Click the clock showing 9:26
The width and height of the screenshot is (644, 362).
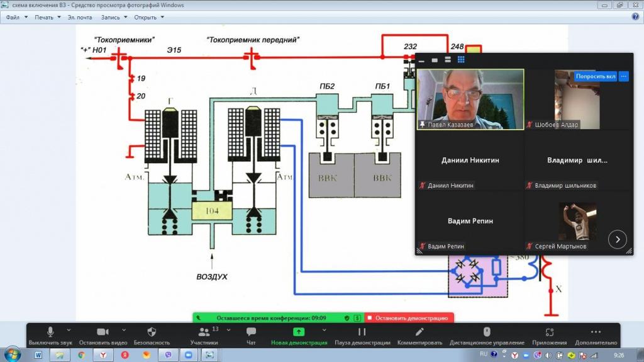619,356
